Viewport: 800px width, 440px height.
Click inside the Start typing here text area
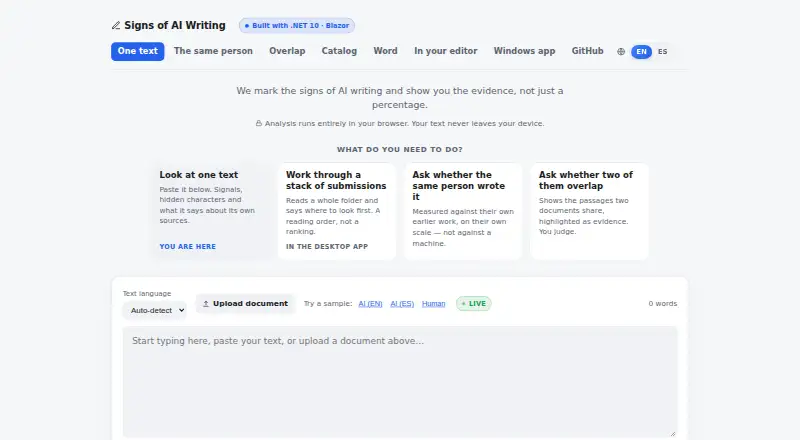tap(400, 382)
